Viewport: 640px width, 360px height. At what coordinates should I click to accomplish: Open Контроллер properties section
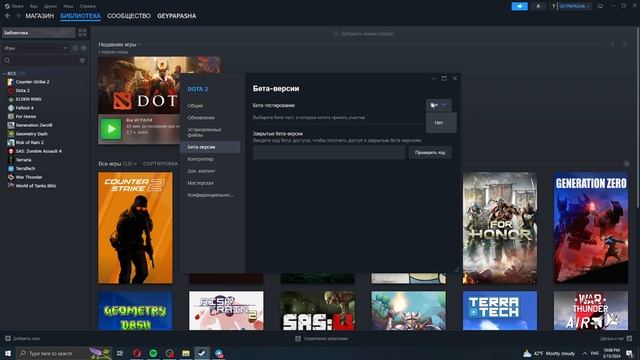coord(200,159)
